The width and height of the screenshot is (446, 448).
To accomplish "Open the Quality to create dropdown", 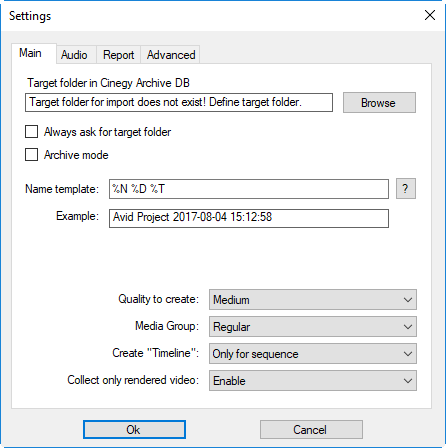I will tap(313, 300).
